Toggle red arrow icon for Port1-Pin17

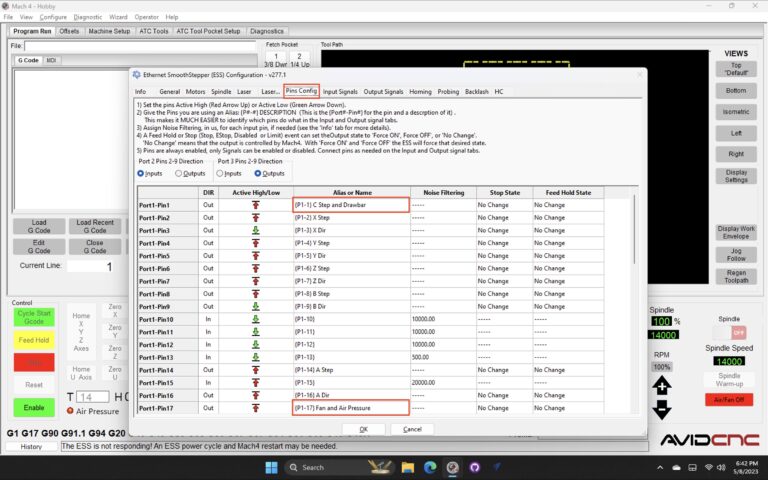coord(256,408)
